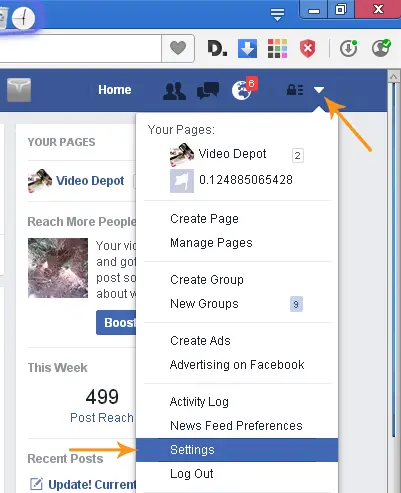401x493 pixels.
Task: Select Video Depot page in dropdown menu
Action: tap(233, 154)
